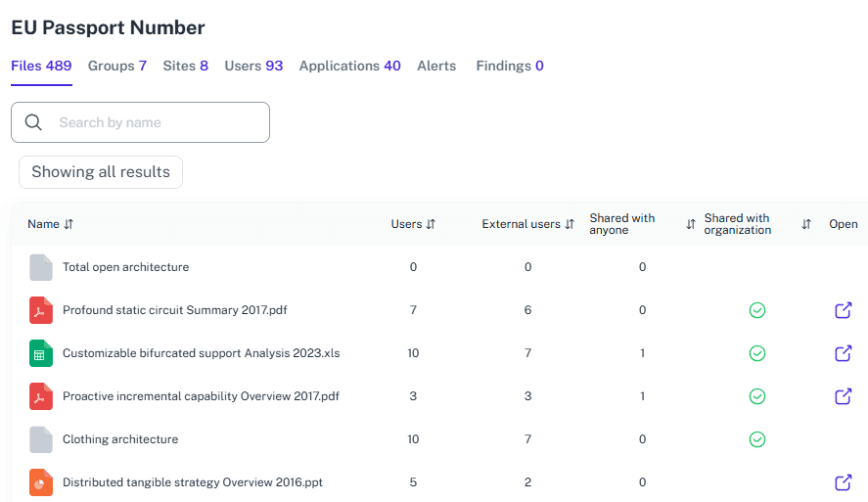Open the Findings tab
The image size is (868, 502).
click(509, 66)
